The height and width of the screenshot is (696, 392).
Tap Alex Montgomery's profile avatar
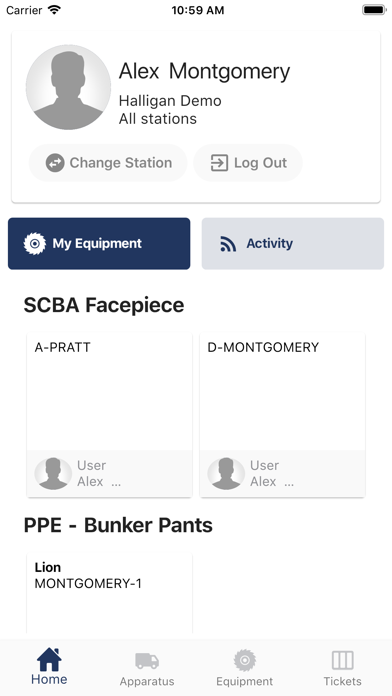68,87
